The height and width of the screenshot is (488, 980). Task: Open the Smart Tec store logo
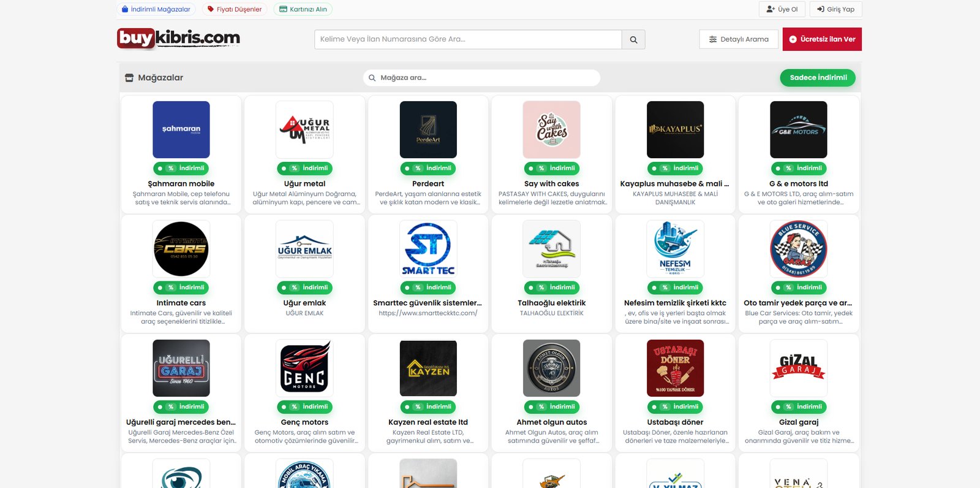pos(428,249)
